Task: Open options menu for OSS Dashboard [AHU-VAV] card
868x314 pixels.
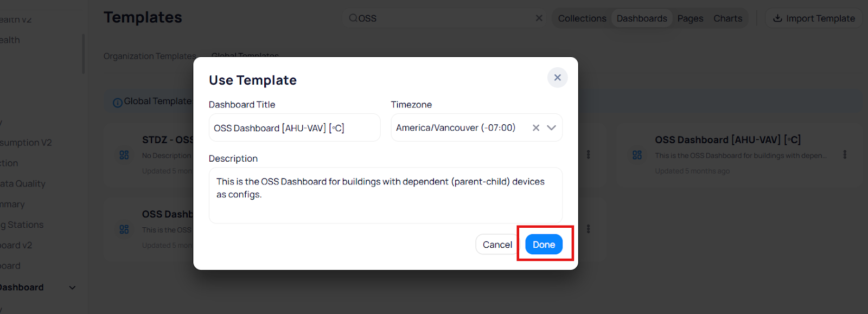Action: coord(844,155)
